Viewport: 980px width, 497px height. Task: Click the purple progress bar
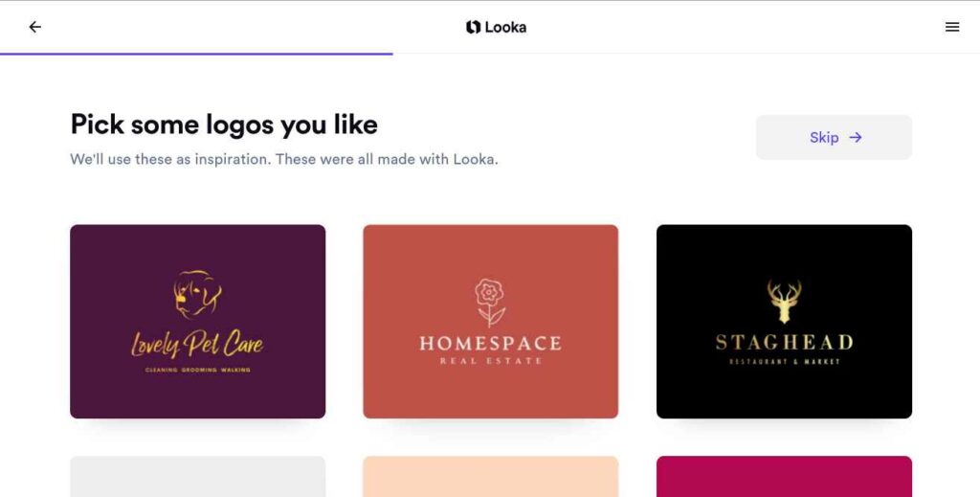click(196, 54)
